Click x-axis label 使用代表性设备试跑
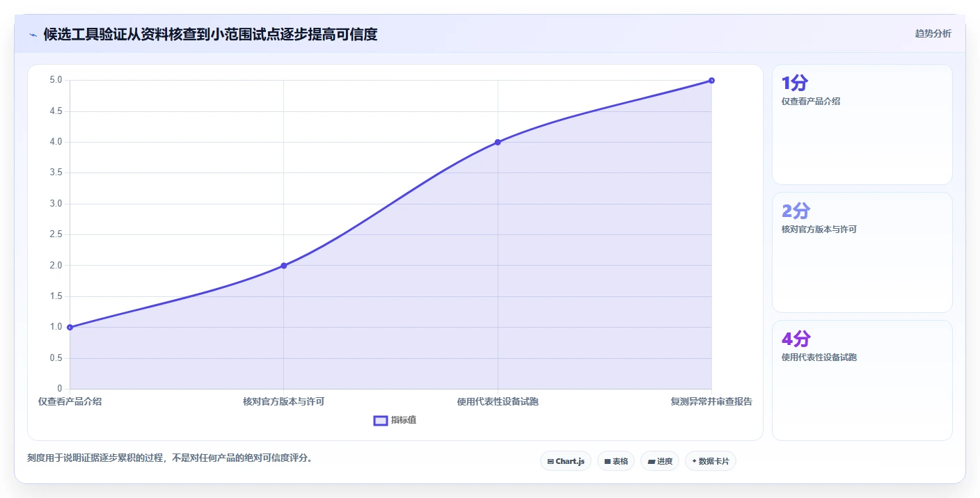980x498 pixels. click(498, 401)
